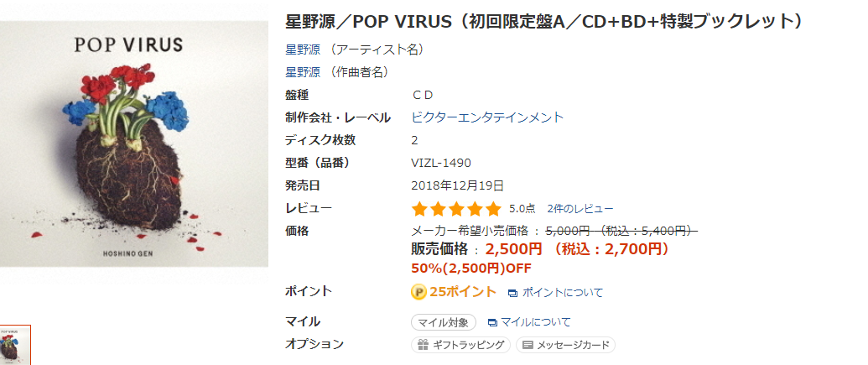The image size is (868, 365).
Task: Click the first orange review star
Action: click(419, 209)
